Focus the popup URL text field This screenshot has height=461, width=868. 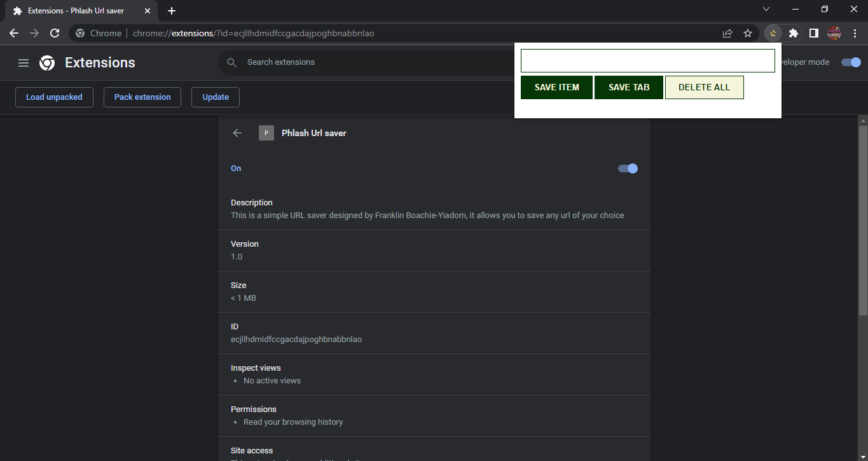tap(647, 61)
